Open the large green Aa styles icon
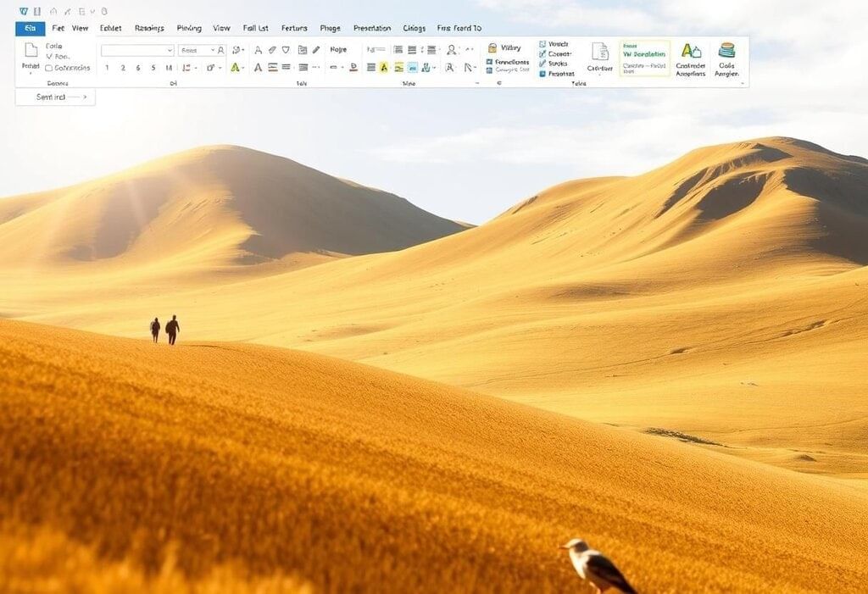 691,51
